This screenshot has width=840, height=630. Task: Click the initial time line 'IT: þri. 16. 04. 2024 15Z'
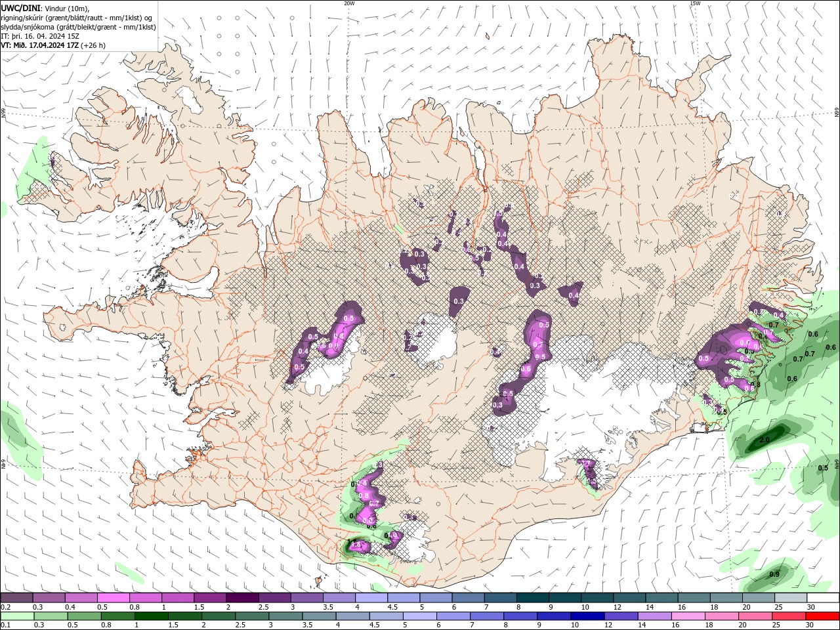[40, 36]
